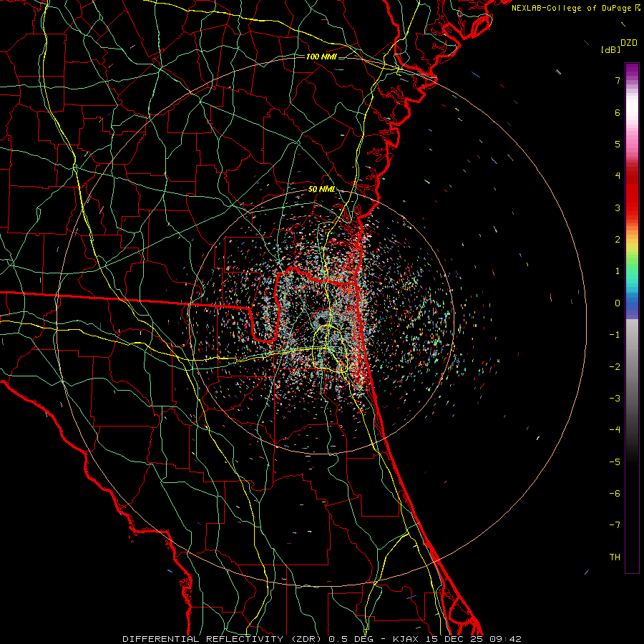Click the DIFFERENTIAL REFLECTIVITY (ZDR) product caption
This screenshot has width=644, height=644.
[223, 639]
